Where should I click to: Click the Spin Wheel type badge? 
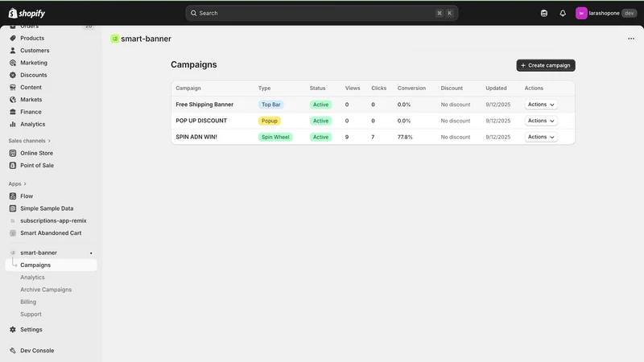point(275,137)
